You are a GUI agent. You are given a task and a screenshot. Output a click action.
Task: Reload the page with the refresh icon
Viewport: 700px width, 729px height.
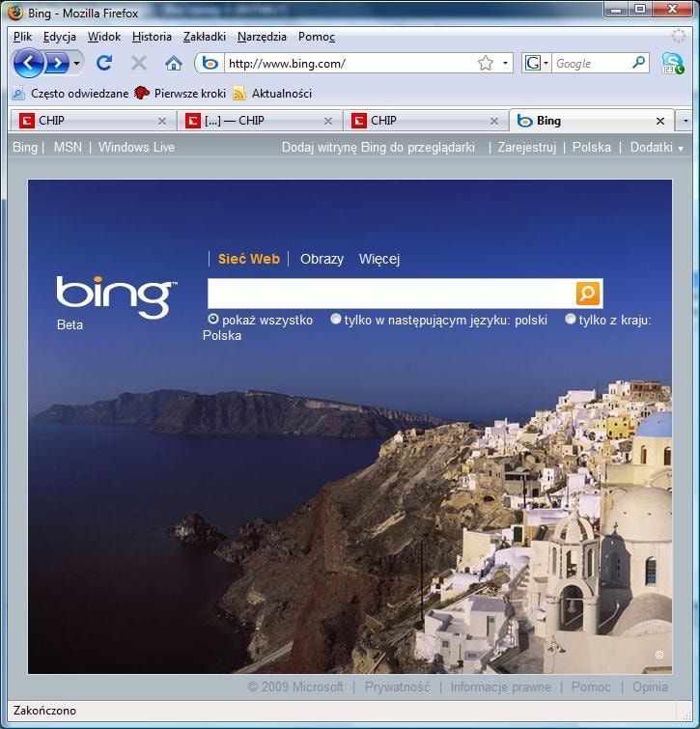point(104,63)
